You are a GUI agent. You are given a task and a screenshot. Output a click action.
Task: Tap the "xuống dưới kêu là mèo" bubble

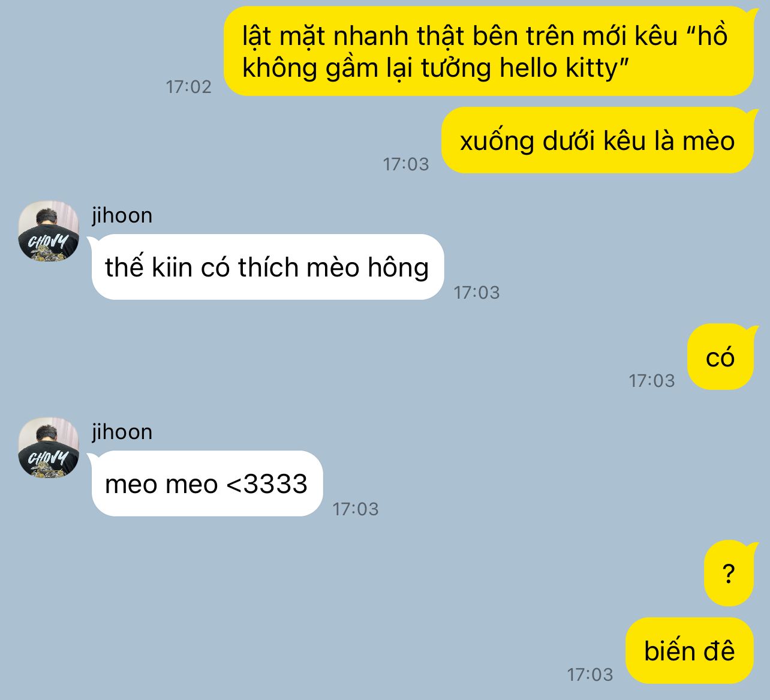tap(597, 140)
